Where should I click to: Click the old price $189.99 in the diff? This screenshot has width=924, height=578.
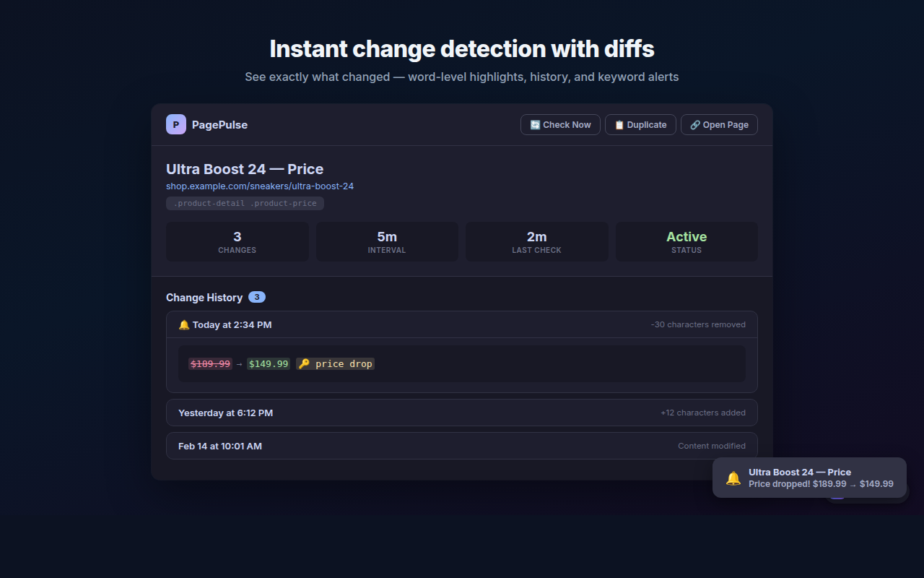[210, 364]
